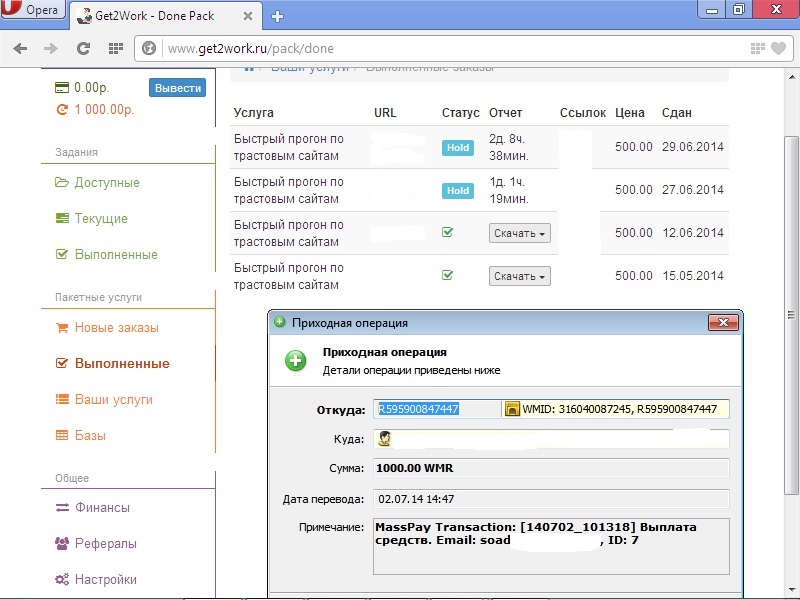Click the Дата перевода field

[551, 499]
